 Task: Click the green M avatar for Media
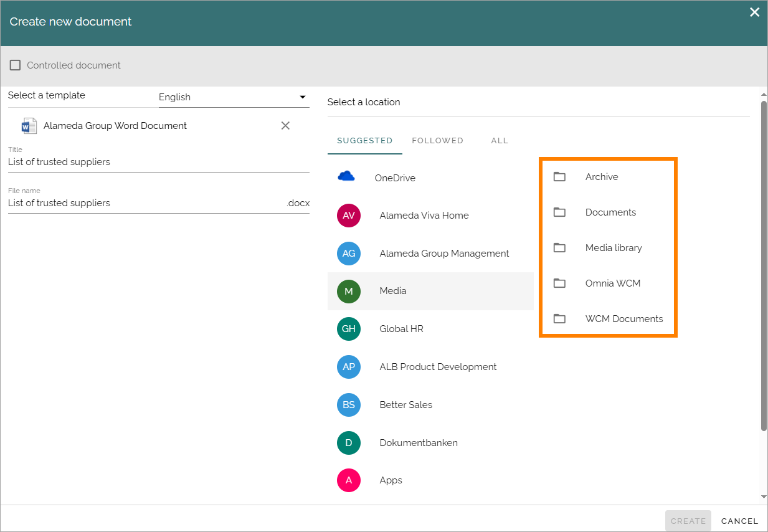click(x=349, y=291)
